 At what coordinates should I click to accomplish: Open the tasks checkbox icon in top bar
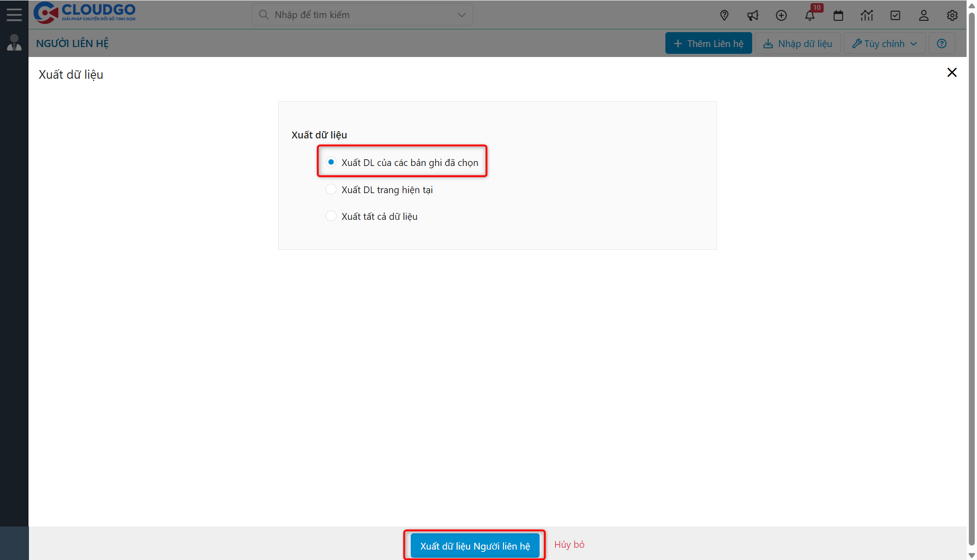(x=896, y=15)
